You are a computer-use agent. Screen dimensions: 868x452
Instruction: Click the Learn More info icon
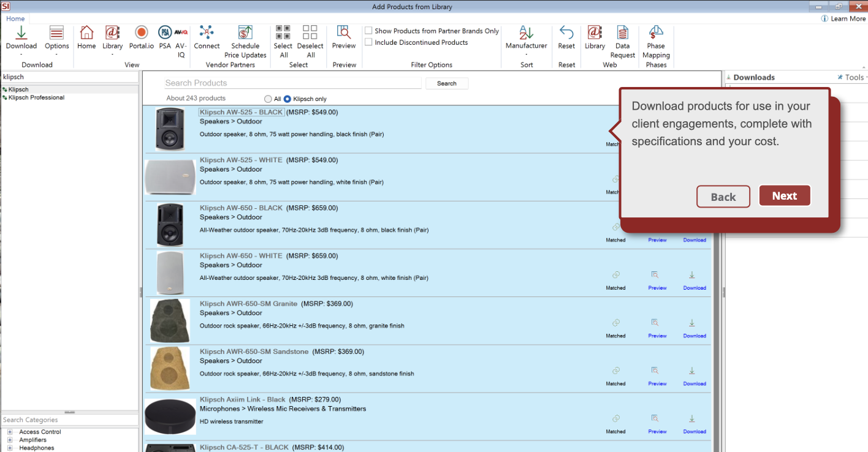coord(824,19)
